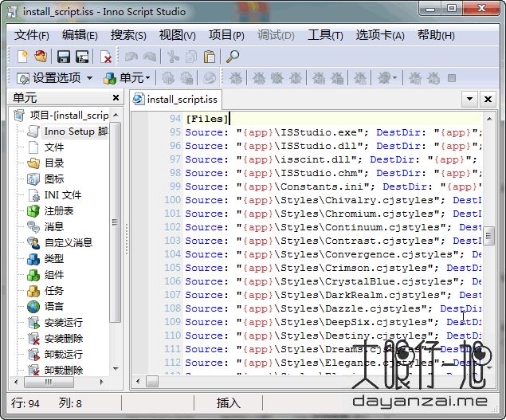506x420 pixels.
Task: Open the 图标 section
Action: (46, 179)
